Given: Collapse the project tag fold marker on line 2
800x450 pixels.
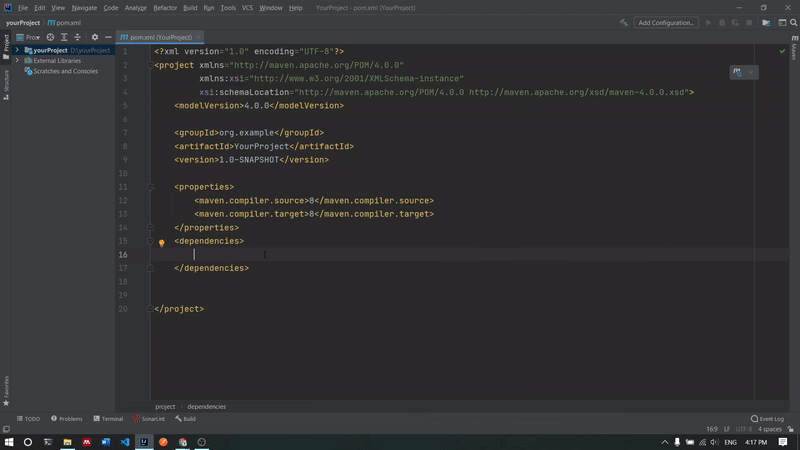Looking at the screenshot, I should coord(150,65).
